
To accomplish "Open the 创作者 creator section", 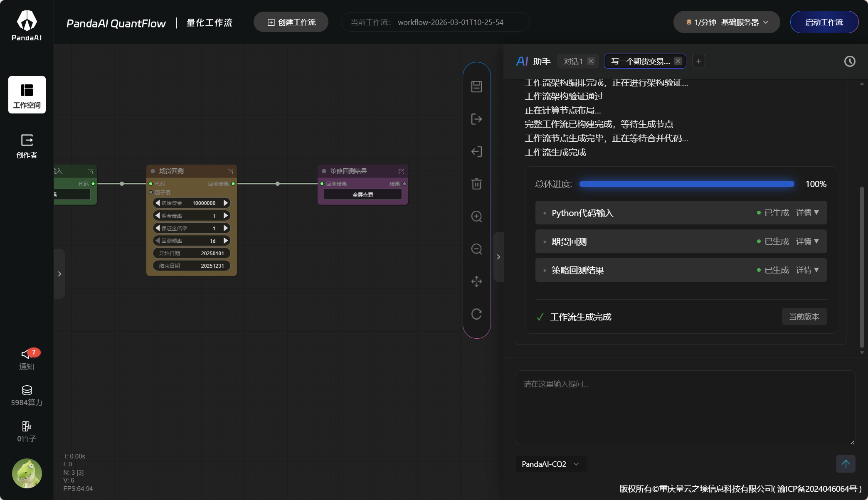I will tap(27, 146).
